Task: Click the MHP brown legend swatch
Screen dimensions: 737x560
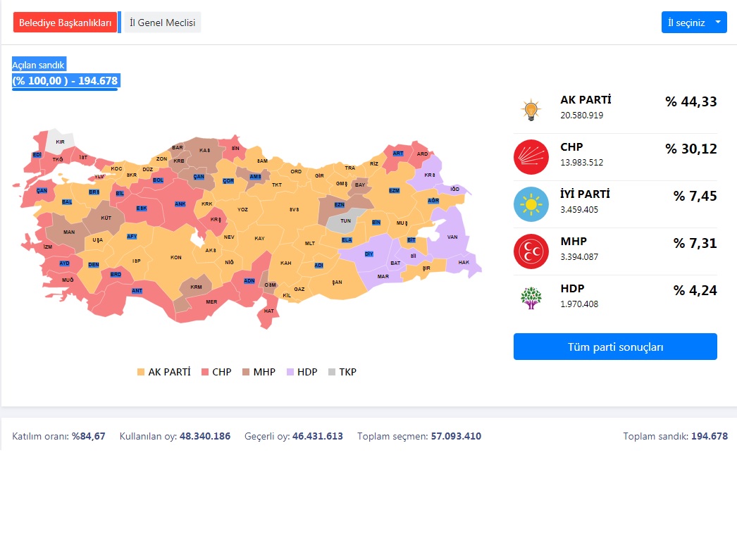Action: [246, 372]
